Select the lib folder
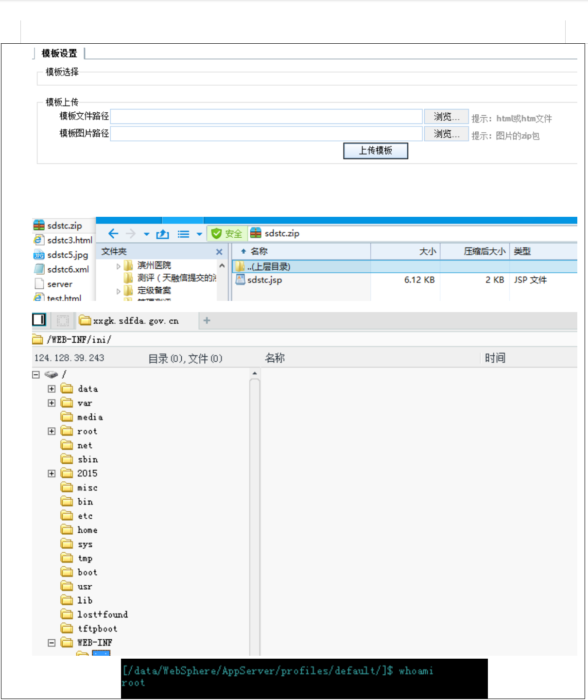This screenshot has width=588, height=700. [x=77, y=600]
